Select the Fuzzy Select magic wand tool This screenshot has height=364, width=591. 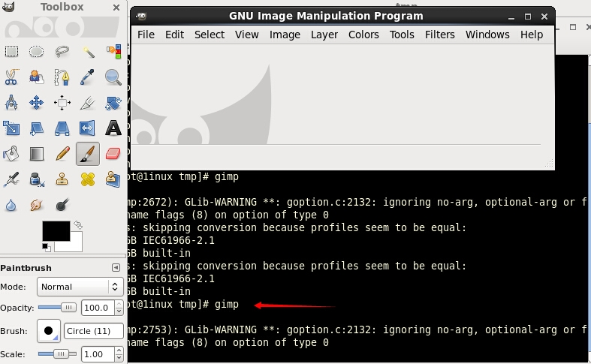pos(88,51)
